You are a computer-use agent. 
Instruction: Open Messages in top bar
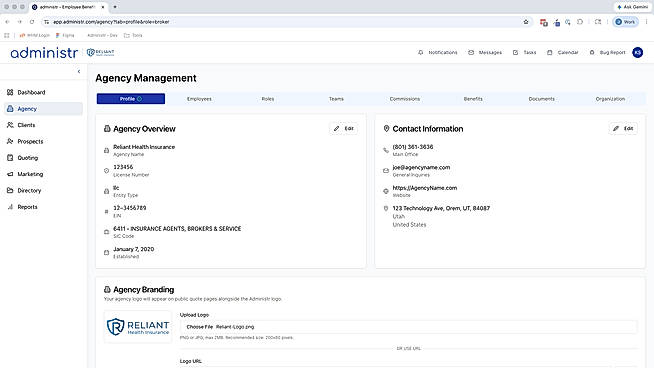485,53
